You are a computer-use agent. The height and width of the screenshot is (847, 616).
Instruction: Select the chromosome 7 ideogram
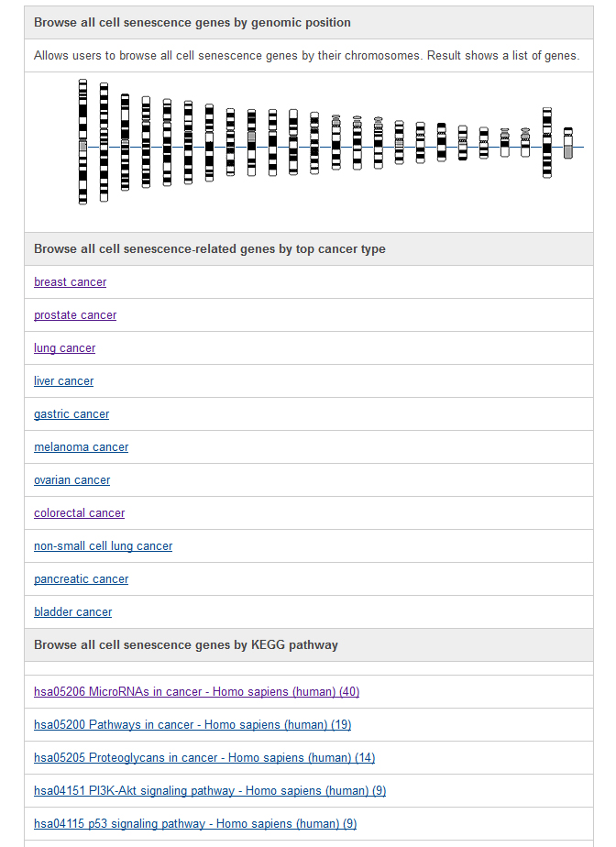tap(209, 143)
